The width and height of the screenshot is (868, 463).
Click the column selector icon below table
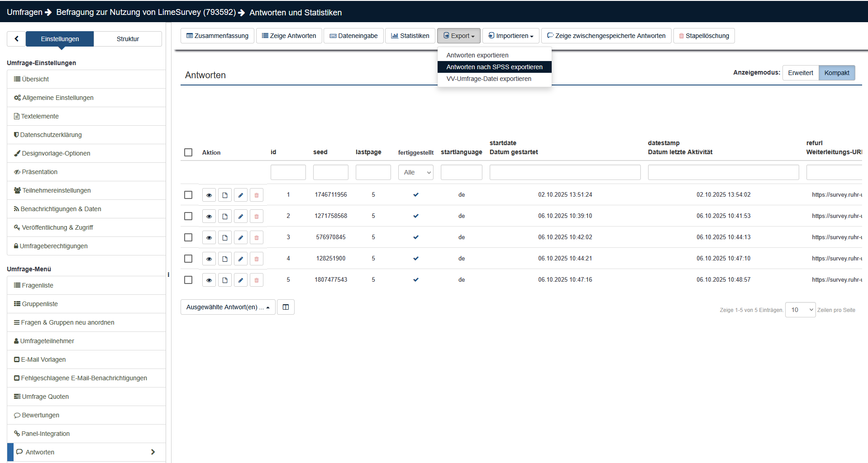(x=286, y=307)
